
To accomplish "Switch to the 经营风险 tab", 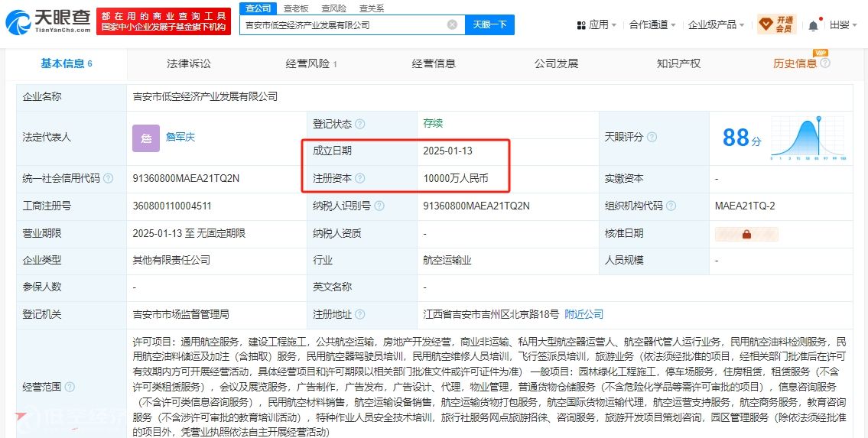I will [x=311, y=63].
